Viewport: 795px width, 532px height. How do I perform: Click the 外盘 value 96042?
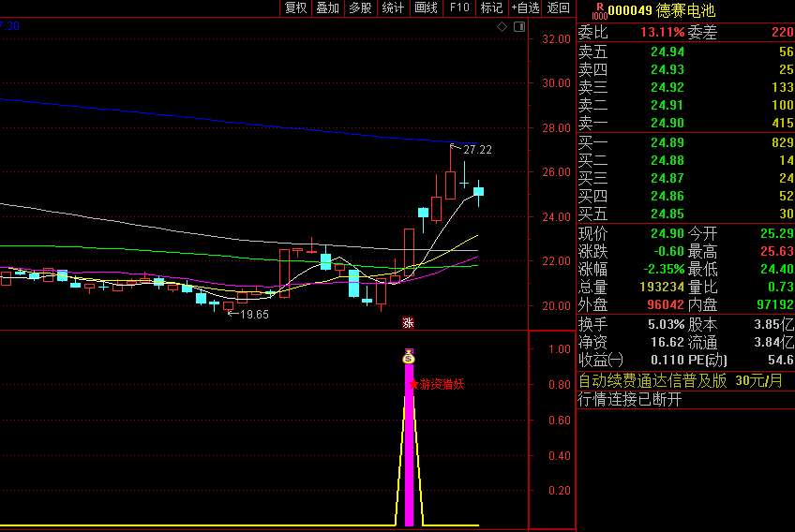pos(666,305)
